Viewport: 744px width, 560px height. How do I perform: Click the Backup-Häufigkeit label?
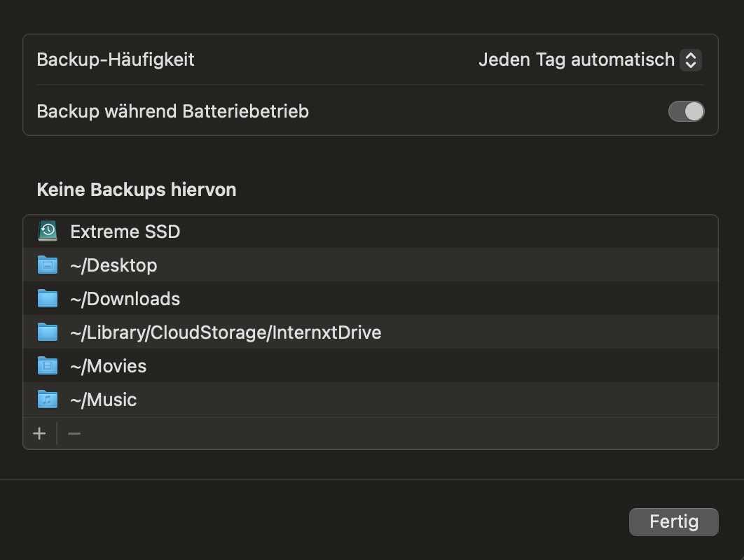[116, 59]
